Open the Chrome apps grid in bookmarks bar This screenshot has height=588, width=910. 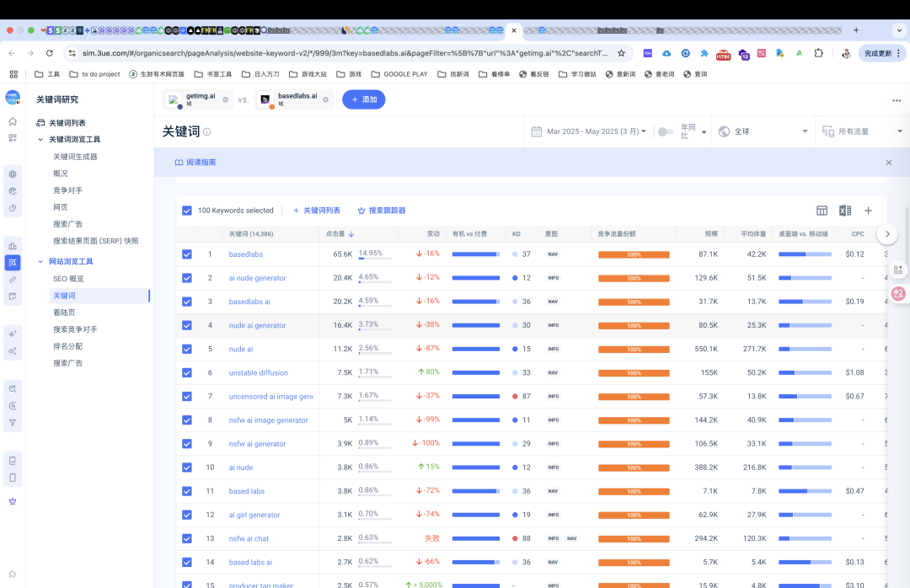tap(13, 74)
